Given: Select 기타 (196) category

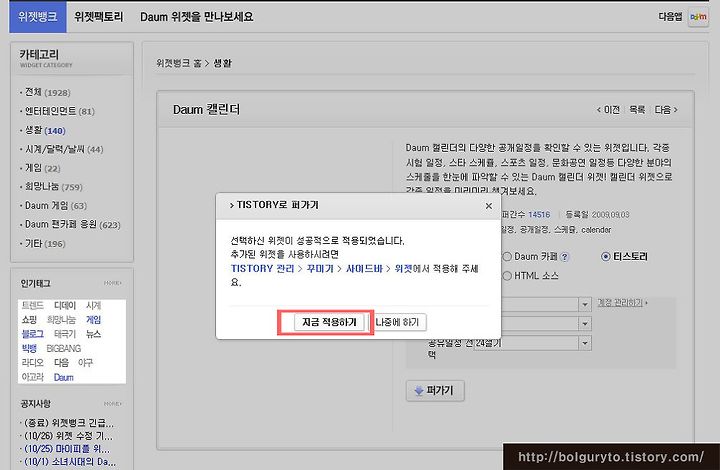Looking at the screenshot, I should point(45,244).
